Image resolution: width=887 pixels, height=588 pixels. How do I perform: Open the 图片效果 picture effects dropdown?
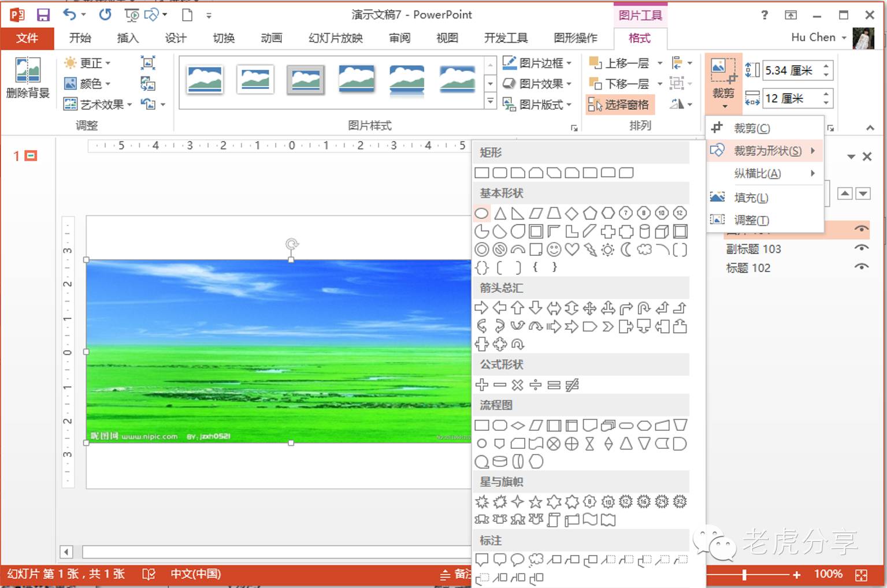point(537,84)
